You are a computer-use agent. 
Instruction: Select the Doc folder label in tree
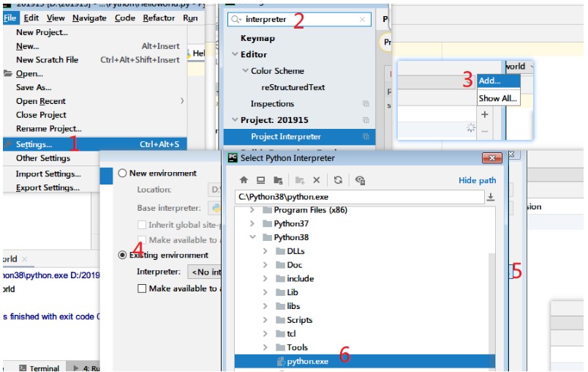(295, 264)
